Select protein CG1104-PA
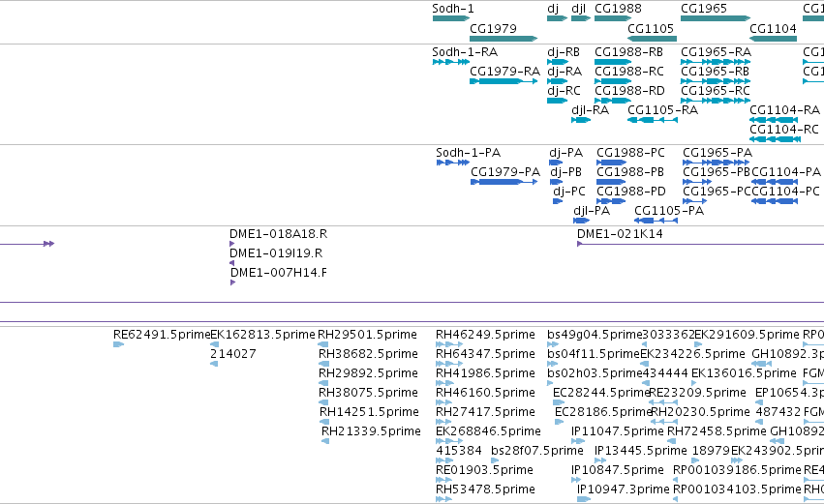Viewport: 824px width, 504px height. (775, 182)
